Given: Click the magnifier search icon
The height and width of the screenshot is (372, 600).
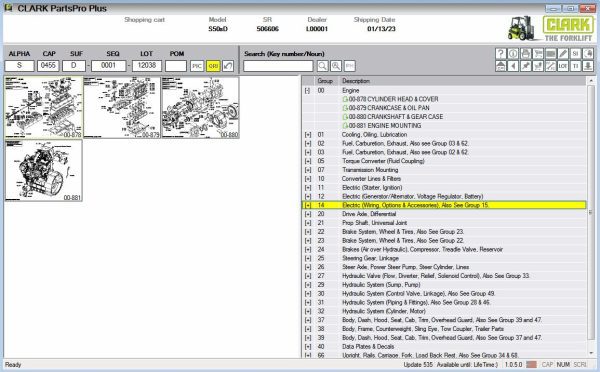Looking at the screenshot, I should pos(323,66).
